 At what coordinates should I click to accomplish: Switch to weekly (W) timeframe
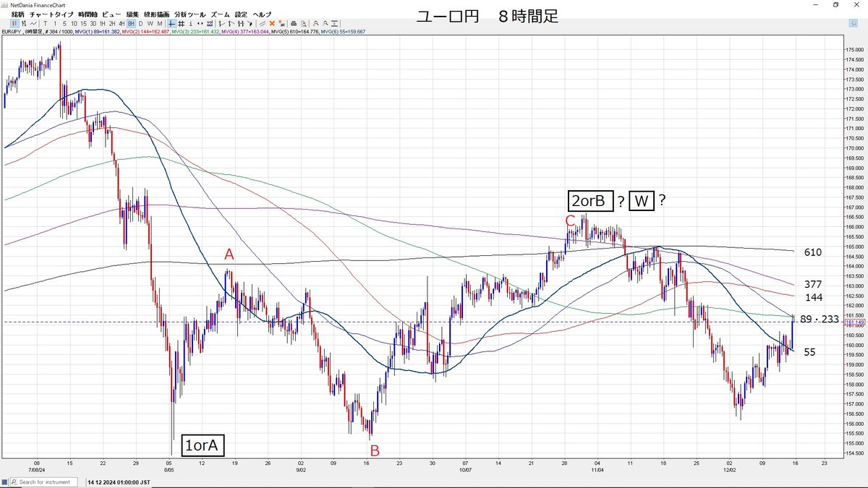click(x=150, y=24)
